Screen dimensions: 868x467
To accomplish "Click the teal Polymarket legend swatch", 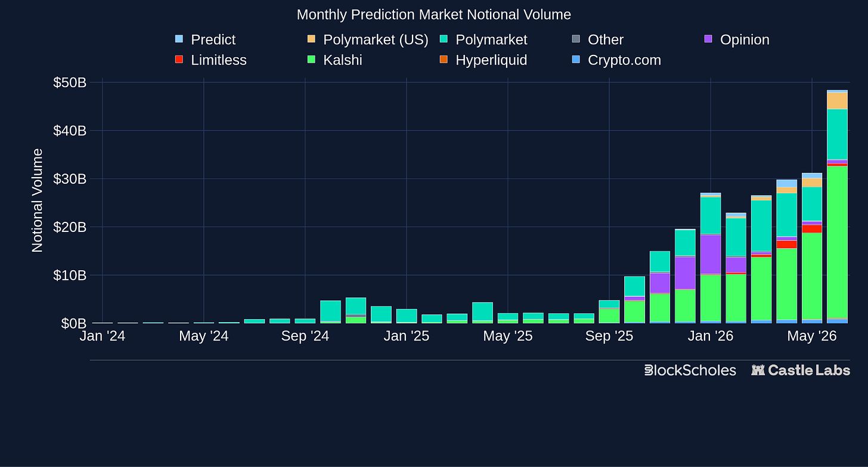I will (x=444, y=39).
